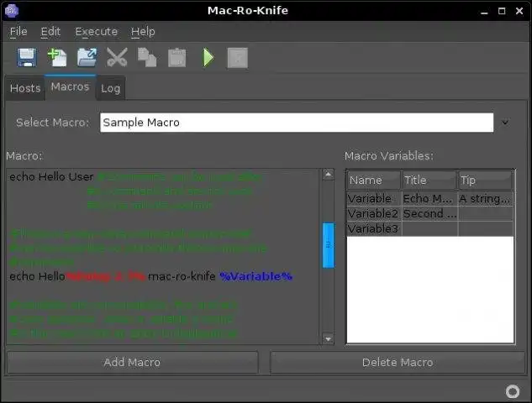
Task: Click the Add Macro button
Action: [132, 363]
